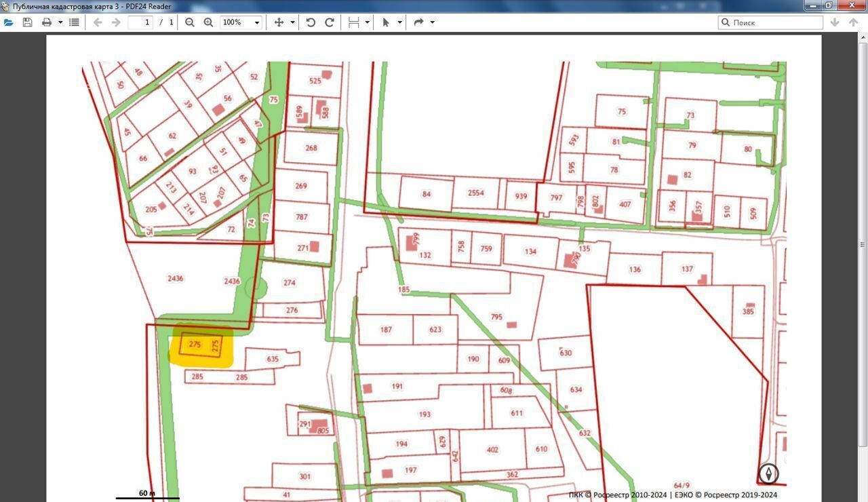The image size is (868, 502).
Task: Close the PDF24 Reader window
Action: [x=852, y=5]
